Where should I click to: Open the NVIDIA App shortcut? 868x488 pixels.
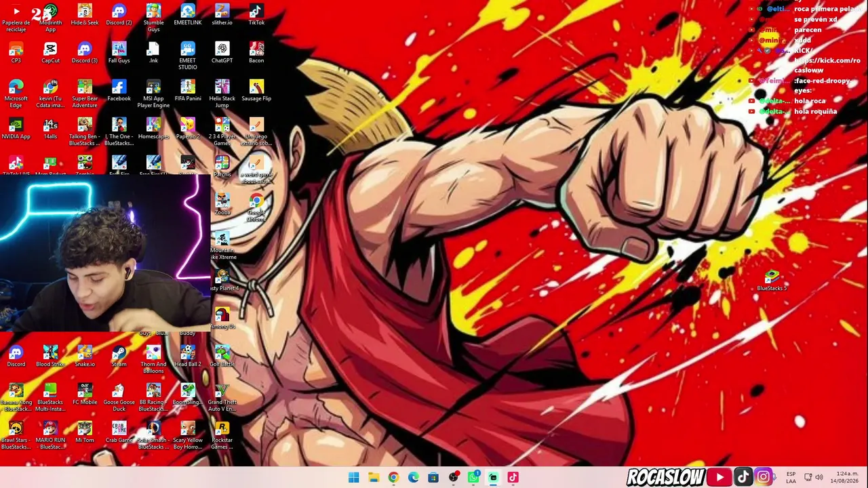[16, 129]
